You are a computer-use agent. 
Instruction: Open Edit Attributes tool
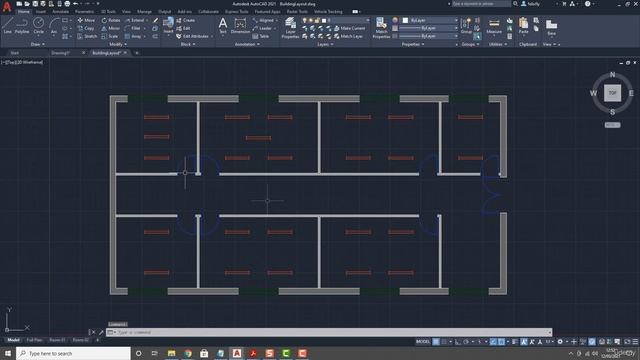pos(192,36)
